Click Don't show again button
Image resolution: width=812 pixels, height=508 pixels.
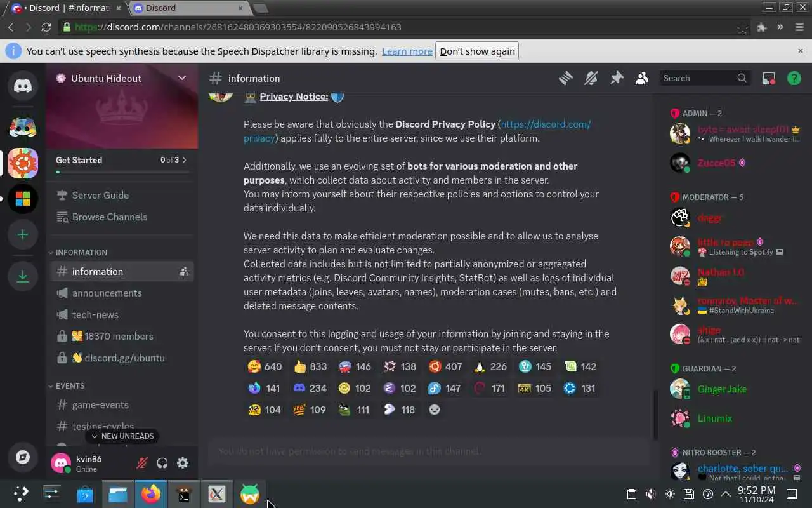click(477, 51)
